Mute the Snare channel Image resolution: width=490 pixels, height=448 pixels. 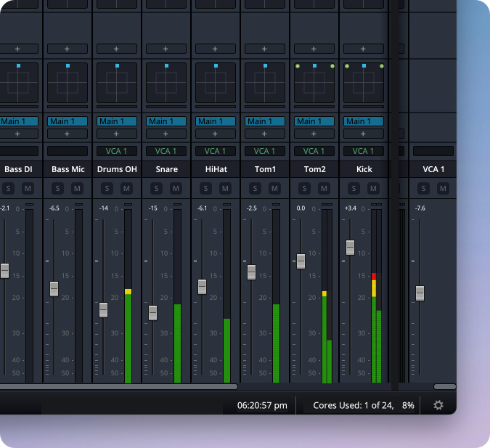176,189
